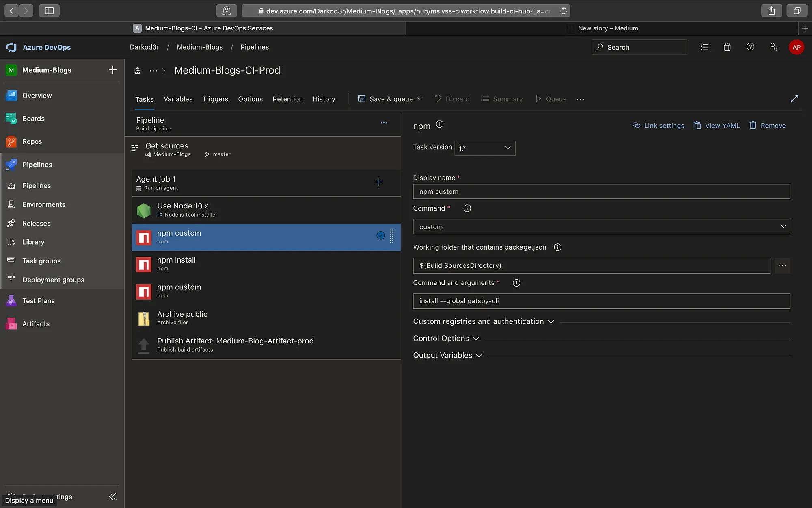Click the Medium-Blogs breadcrumb
Screen dimensions: 812x508
200,47
